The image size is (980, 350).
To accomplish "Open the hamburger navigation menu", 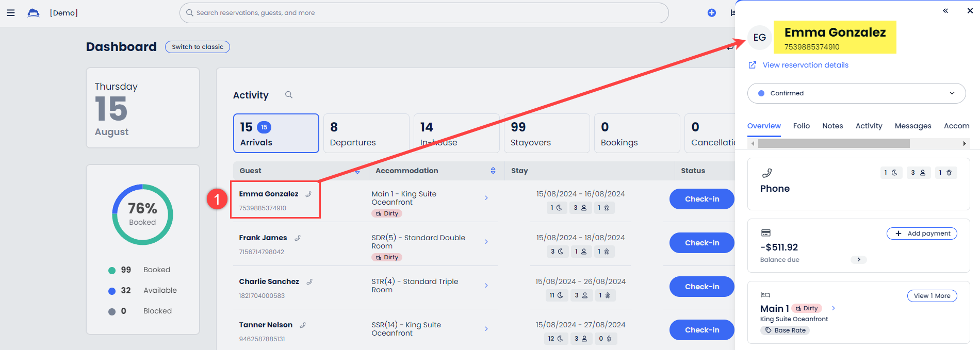I will (10, 13).
